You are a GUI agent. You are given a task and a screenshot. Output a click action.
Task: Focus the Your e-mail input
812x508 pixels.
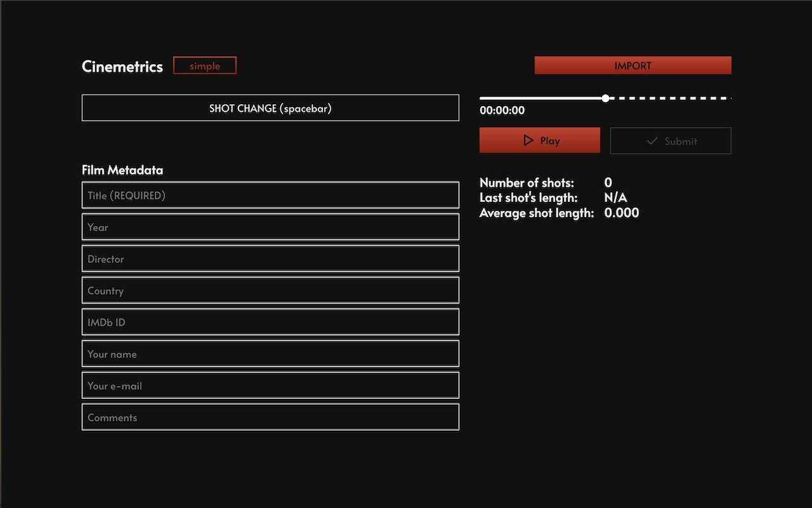[x=270, y=385]
